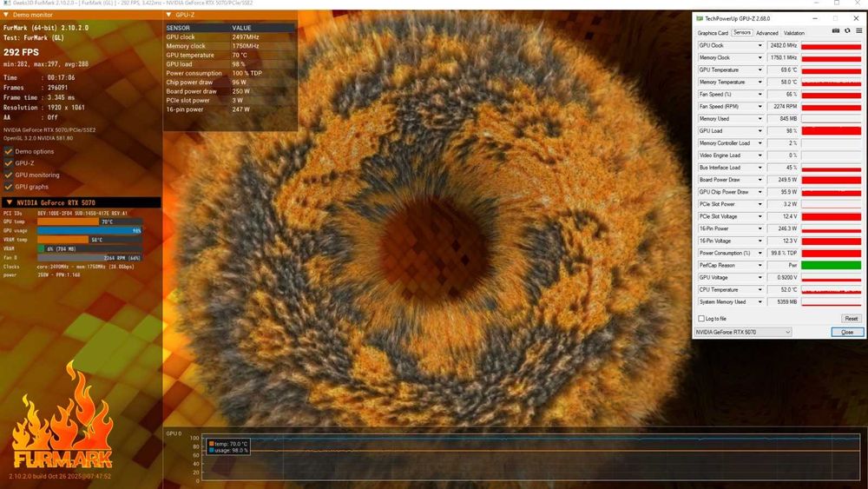Click the graph legend 'temp: 70.0 °C'
868x489 pixels.
[228, 444]
